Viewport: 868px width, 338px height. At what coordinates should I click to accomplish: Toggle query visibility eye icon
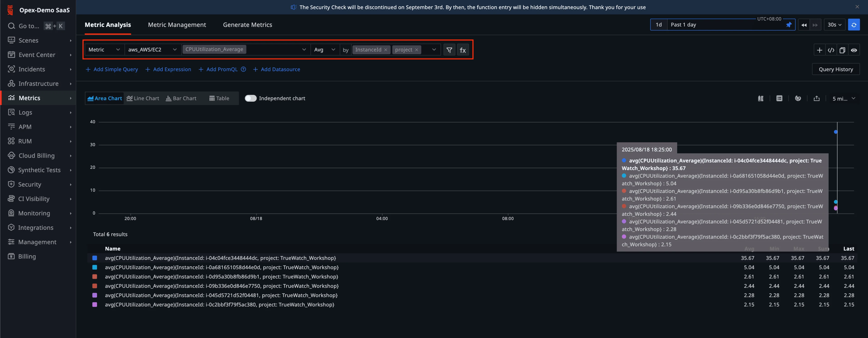click(x=854, y=50)
